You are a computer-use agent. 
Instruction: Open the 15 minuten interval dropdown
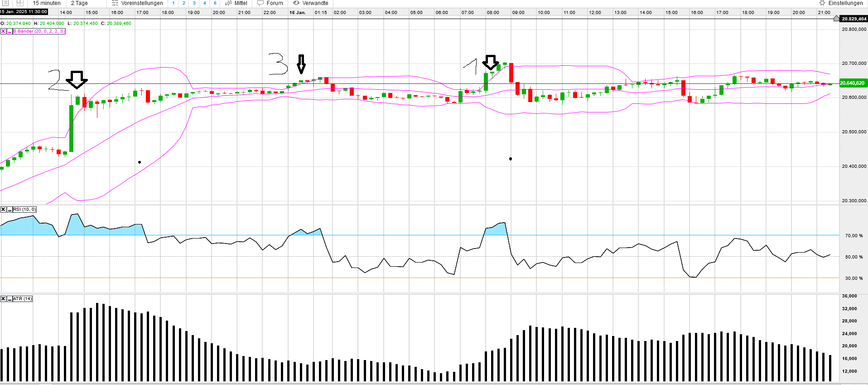47,3
